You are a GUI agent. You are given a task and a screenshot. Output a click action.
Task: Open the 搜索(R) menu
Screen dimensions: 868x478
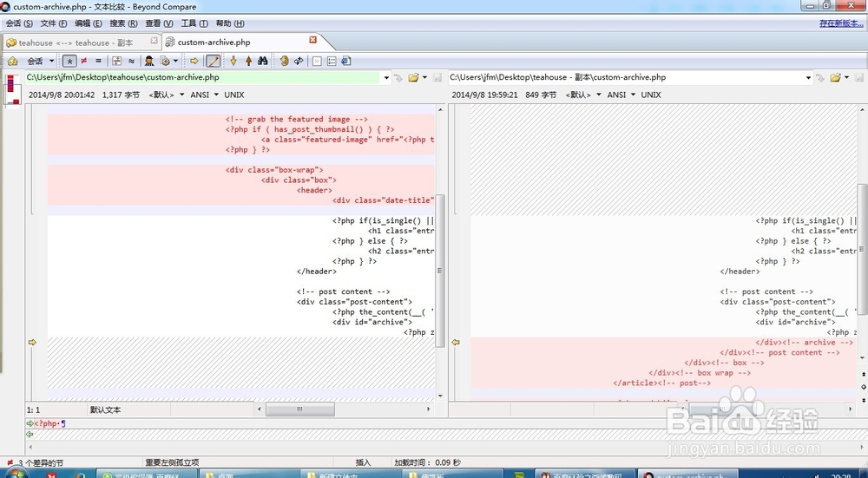[123, 23]
